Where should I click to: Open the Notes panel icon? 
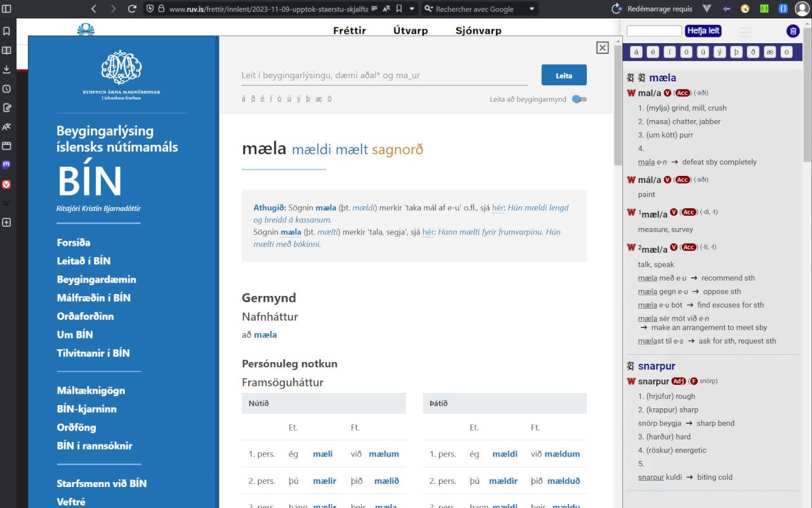[7, 108]
